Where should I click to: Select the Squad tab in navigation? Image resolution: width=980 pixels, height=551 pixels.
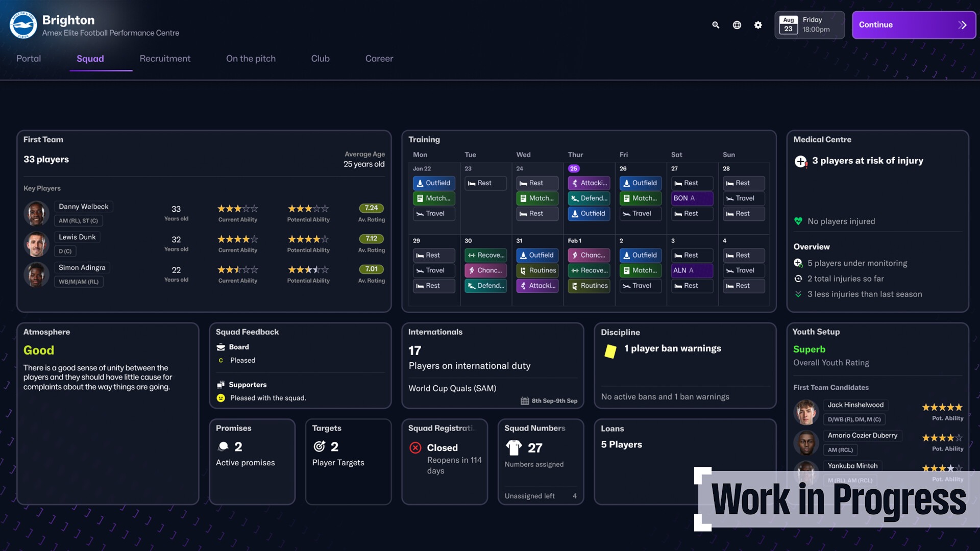click(x=90, y=59)
